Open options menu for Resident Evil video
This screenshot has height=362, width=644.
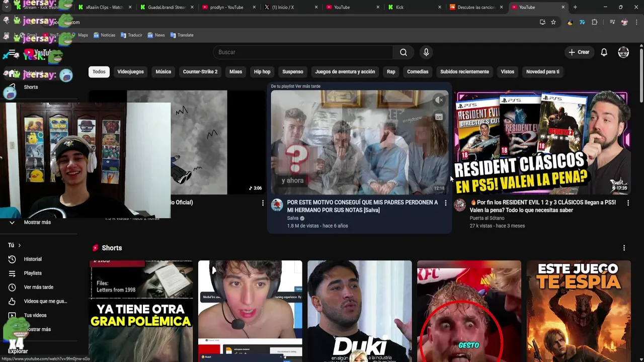[628, 203]
